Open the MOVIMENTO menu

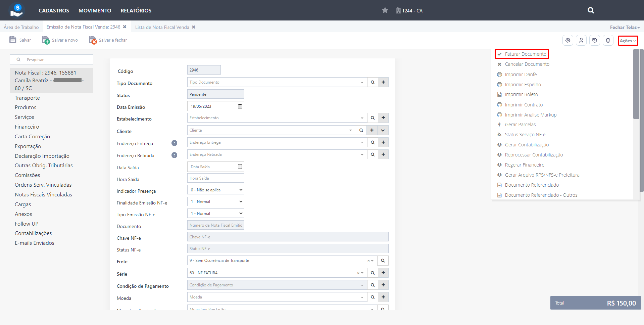95,10
